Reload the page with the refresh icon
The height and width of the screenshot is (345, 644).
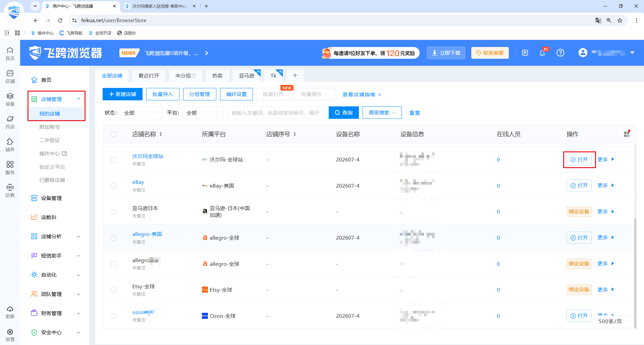[60, 20]
